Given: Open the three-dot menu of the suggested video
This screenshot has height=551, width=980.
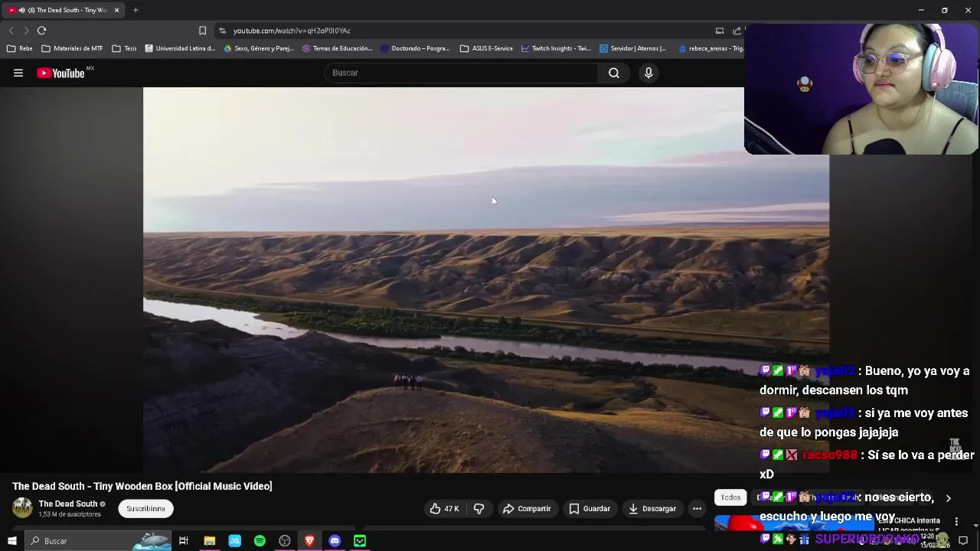Looking at the screenshot, I should pyautogui.click(x=956, y=522).
